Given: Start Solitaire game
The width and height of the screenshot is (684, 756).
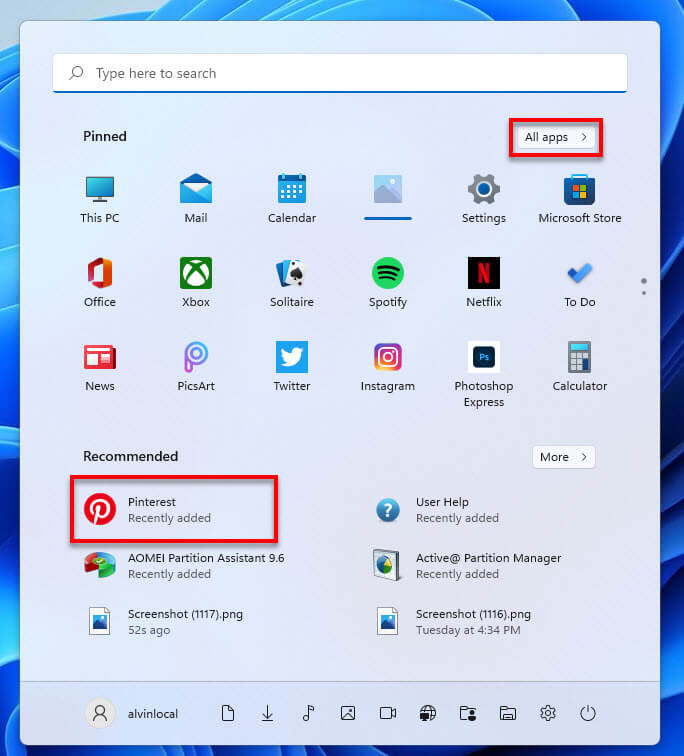Looking at the screenshot, I should (x=292, y=283).
